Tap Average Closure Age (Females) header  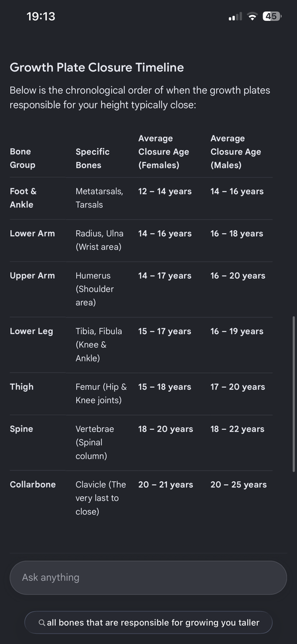[x=164, y=152]
